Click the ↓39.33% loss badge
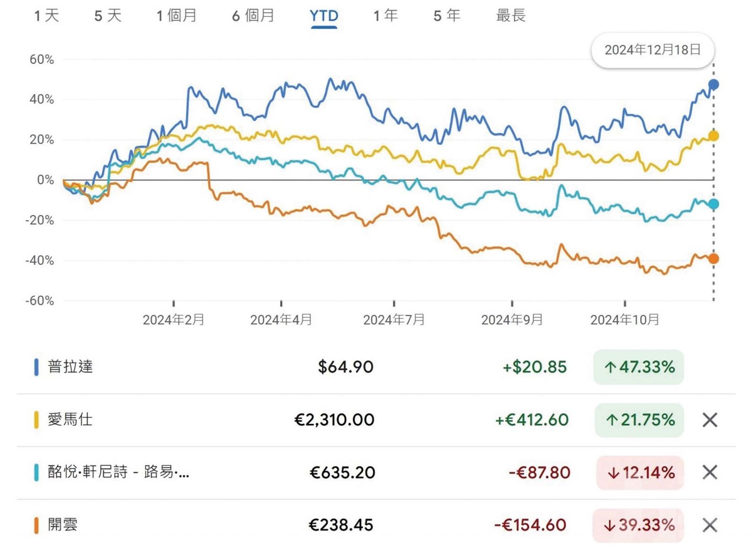This screenshot has height=550, width=756. pos(638,525)
